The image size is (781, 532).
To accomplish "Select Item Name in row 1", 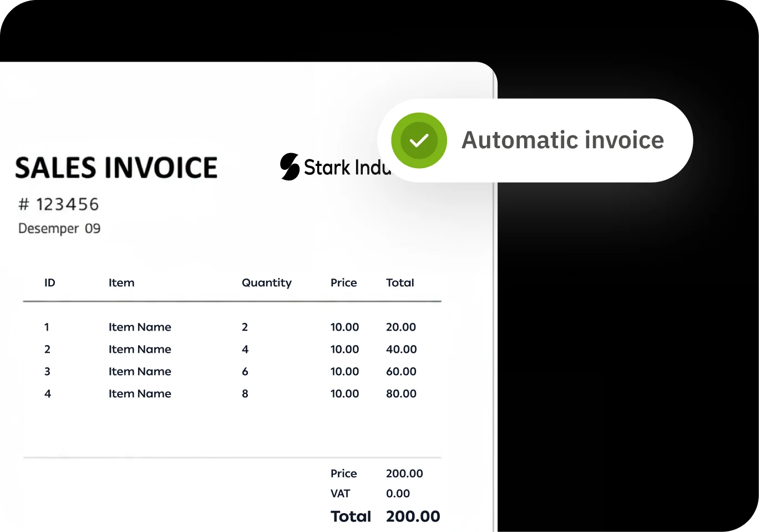I will [x=140, y=327].
